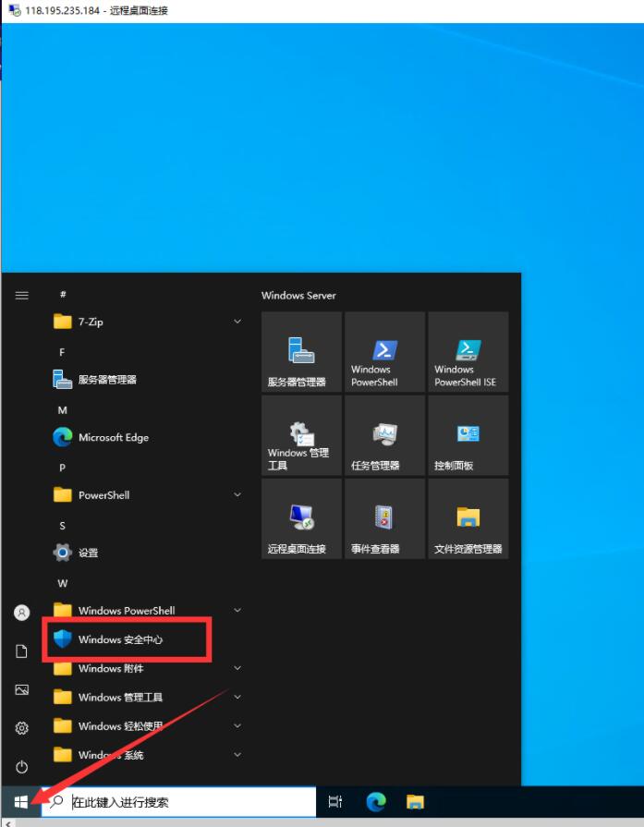The image size is (644, 827).
Task: Launch the Windows PowerShell tile
Action: pyautogui.click(x=385, y=352)
